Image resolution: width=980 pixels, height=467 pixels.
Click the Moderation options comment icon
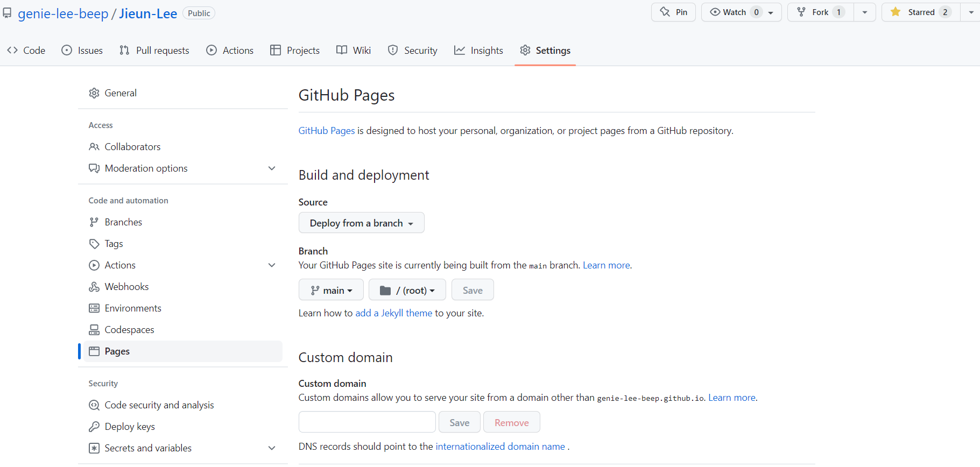(x=94, y=168)
